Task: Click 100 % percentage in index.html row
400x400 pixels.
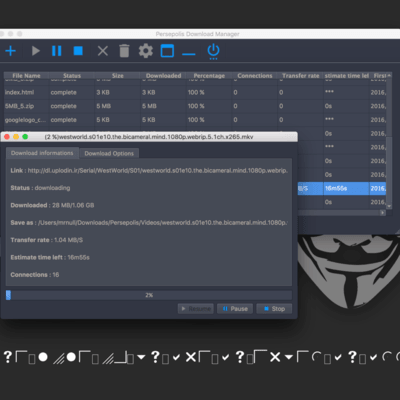Action: (x=196, y=92)
